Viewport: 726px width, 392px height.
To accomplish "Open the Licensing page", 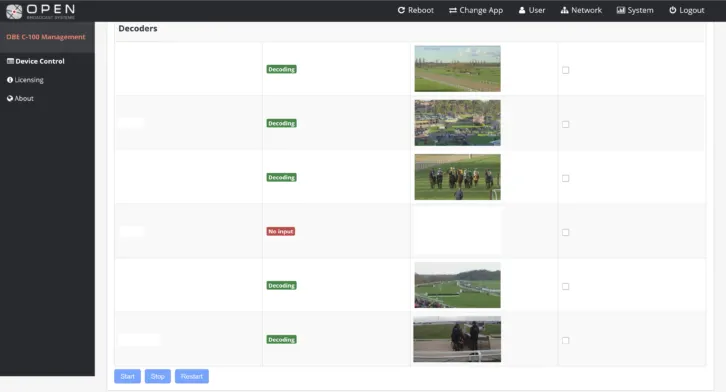I will click(x=25, y=80).
